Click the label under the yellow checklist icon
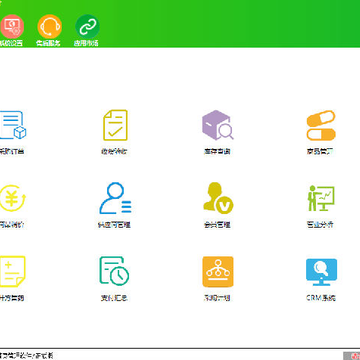The height and width of the screenshot is (360, 360). click(x=114, y=151)
